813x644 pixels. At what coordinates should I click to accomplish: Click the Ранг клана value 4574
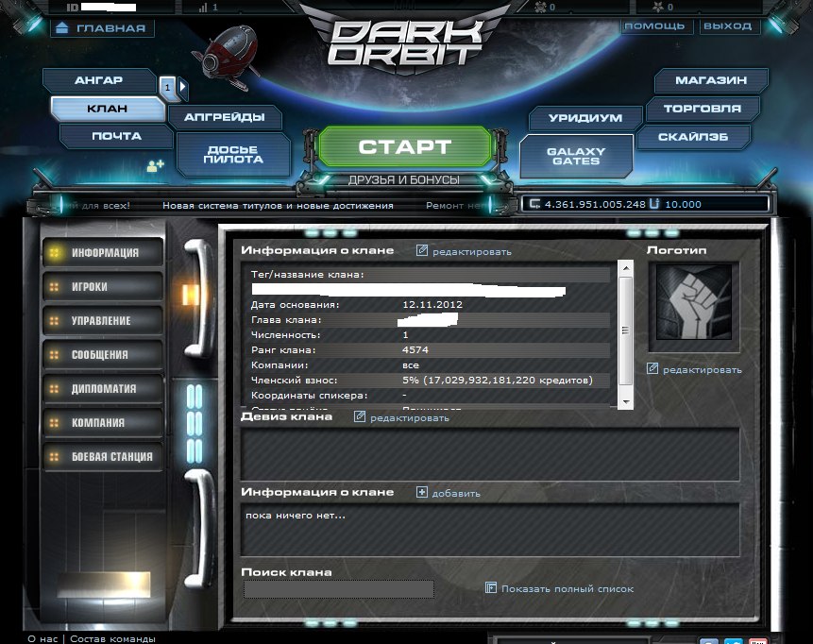pyautogui.click(x=415, y=350)
